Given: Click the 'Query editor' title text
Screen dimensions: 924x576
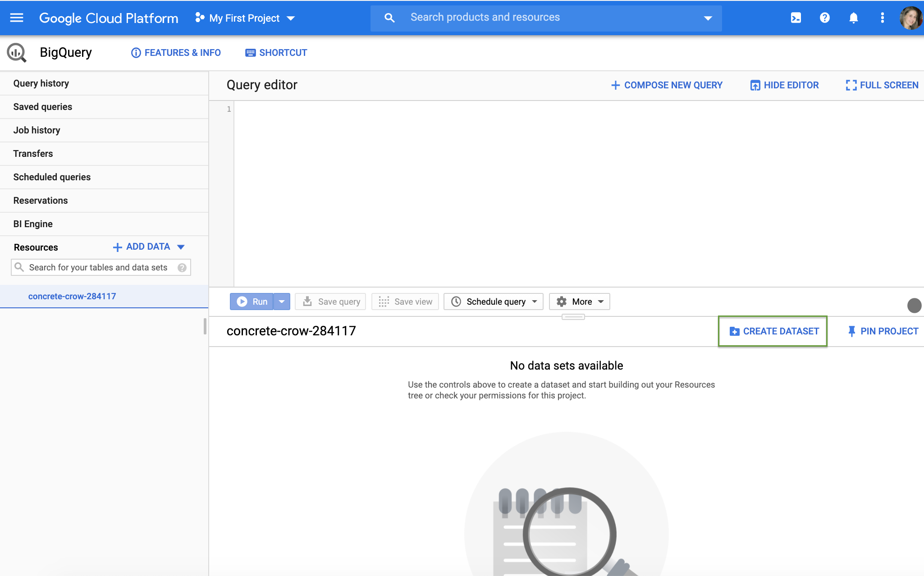Looking at the screenshot, I should (x=262, y=85).
